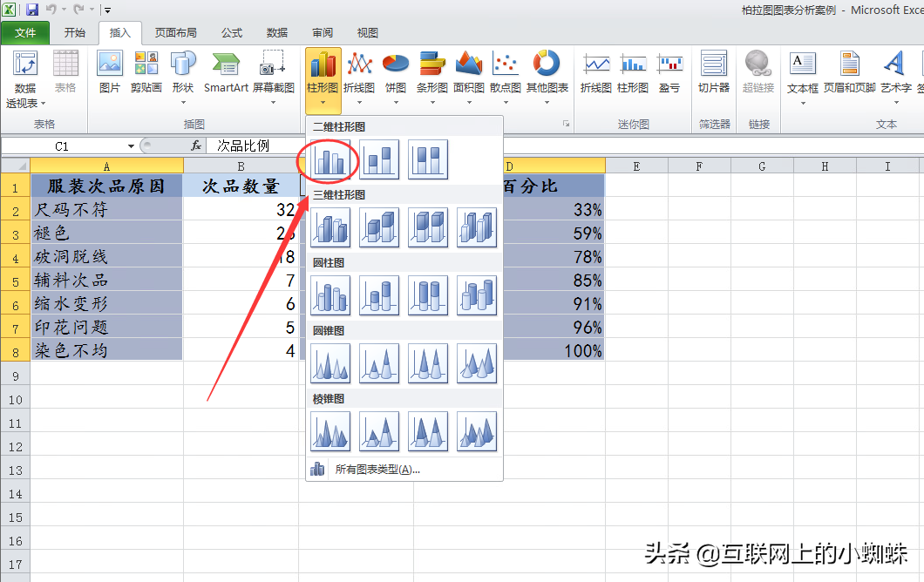Select the 3-D cone chart

477,363
